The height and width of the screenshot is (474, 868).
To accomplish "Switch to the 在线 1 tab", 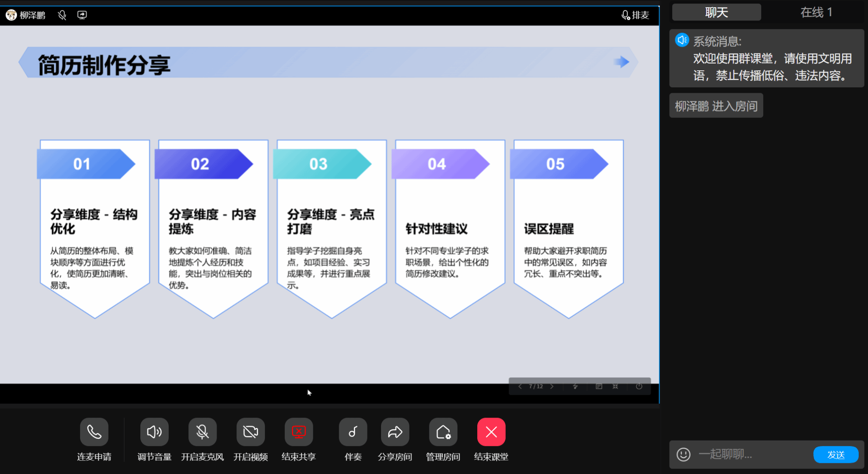I will (x=816, y=12).
